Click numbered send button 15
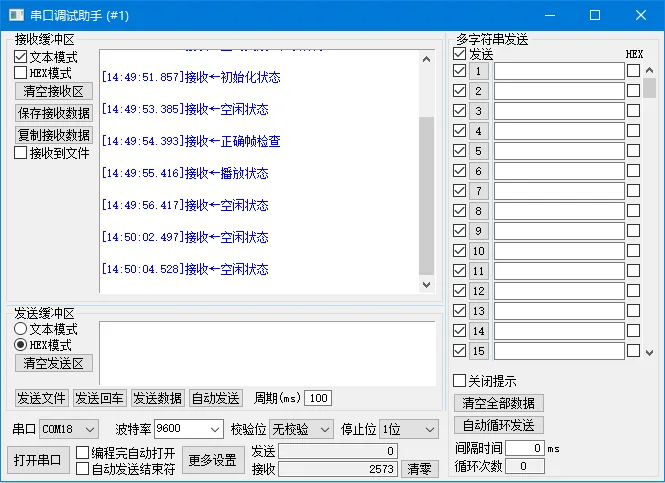Screen dimensions: 665x483 tap(478, 351)
